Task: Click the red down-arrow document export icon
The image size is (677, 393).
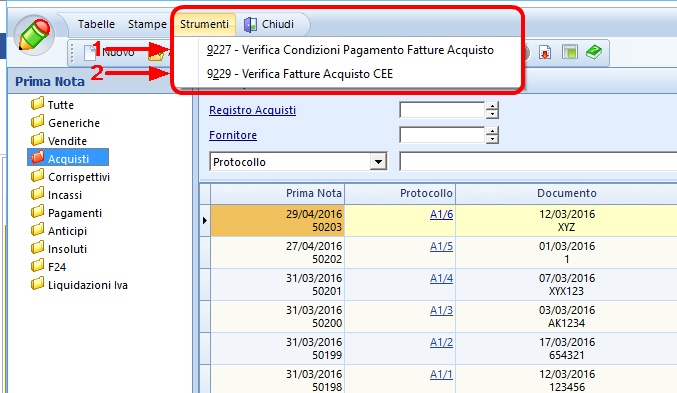Action: (x=545, y=53)
